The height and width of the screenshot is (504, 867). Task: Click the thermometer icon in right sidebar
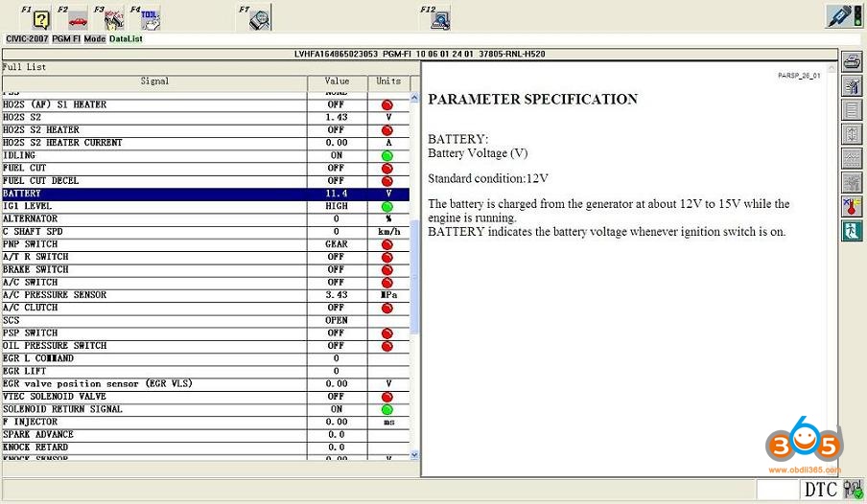851,206
